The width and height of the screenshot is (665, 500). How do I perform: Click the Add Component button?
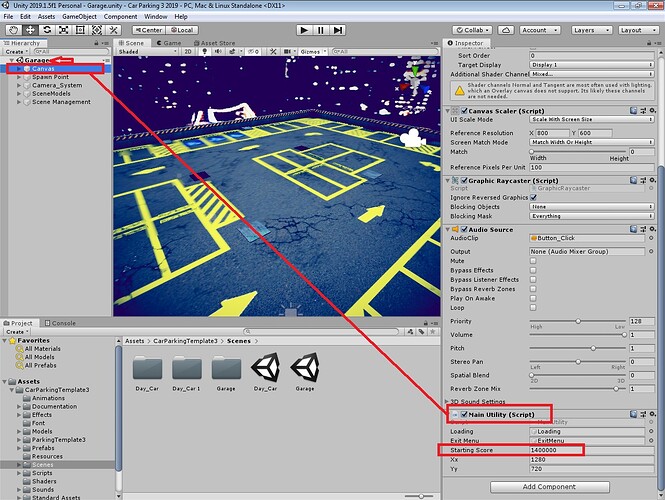click(x=550, y=486)
